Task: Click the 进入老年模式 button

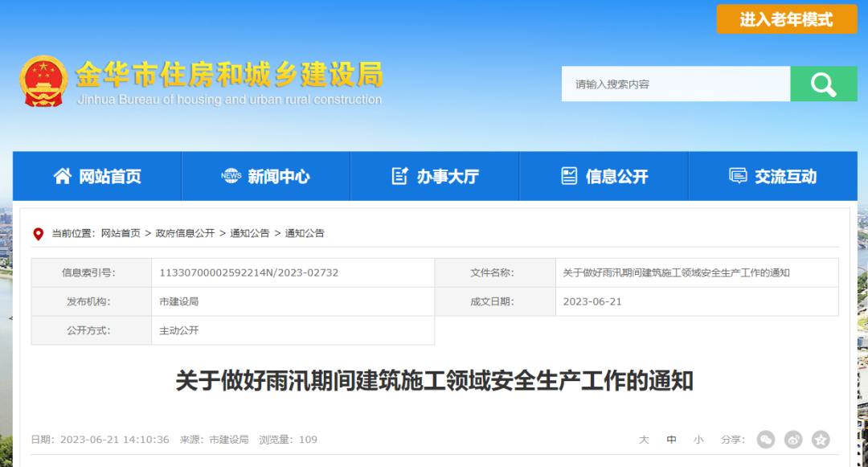Action: coord(786,18)
